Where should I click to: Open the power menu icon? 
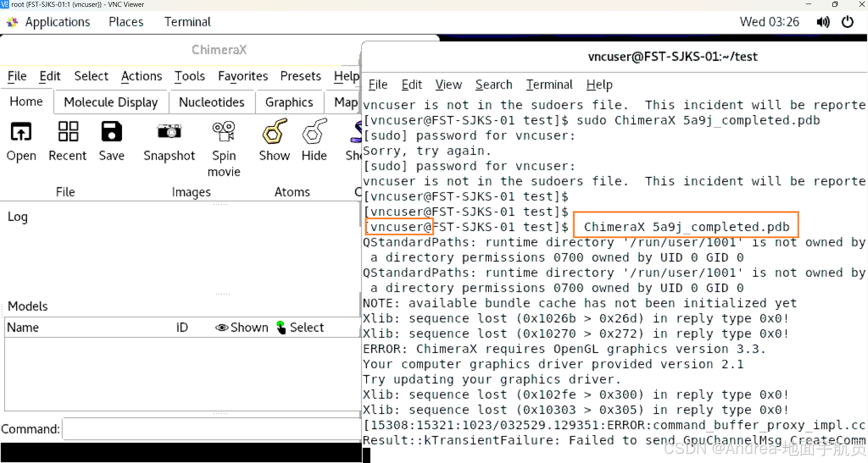pyautogui.click(x=847, y=22)
